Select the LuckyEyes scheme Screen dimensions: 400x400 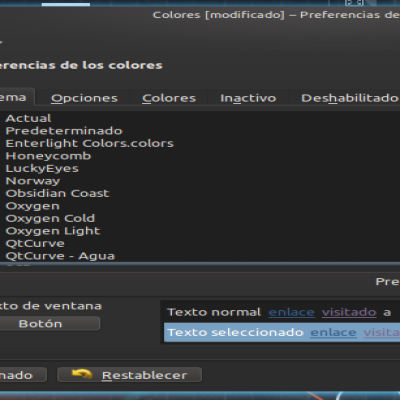(42, 168)
